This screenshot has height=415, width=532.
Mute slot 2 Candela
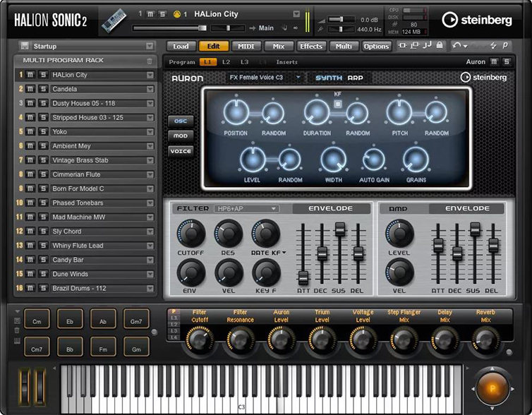[x=30, y=89]
